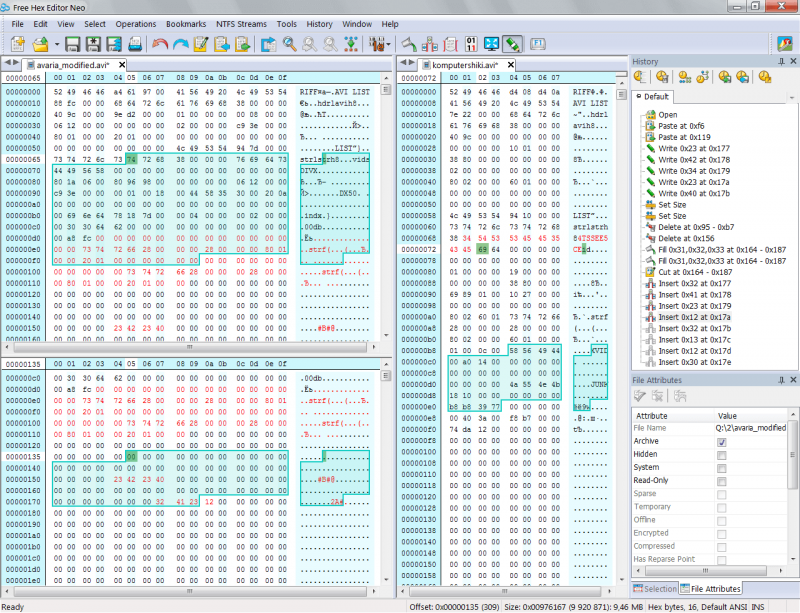Image resolution: width=800 pixels, height=613 pixels.
Task: Close the History panel
Action: [x=793, y=61]
